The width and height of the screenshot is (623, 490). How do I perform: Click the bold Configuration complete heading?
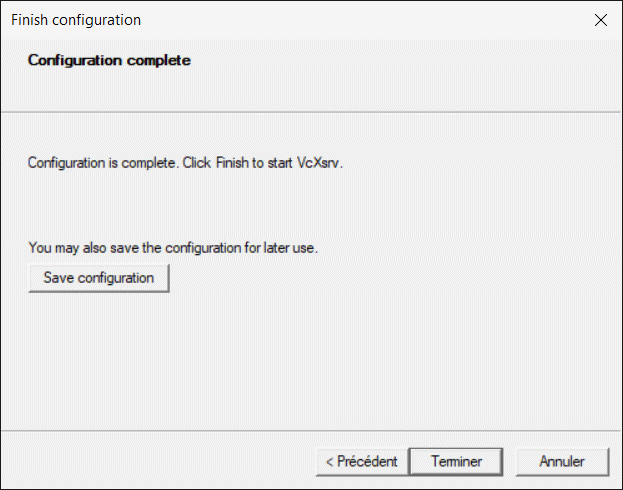click(109, 60)
